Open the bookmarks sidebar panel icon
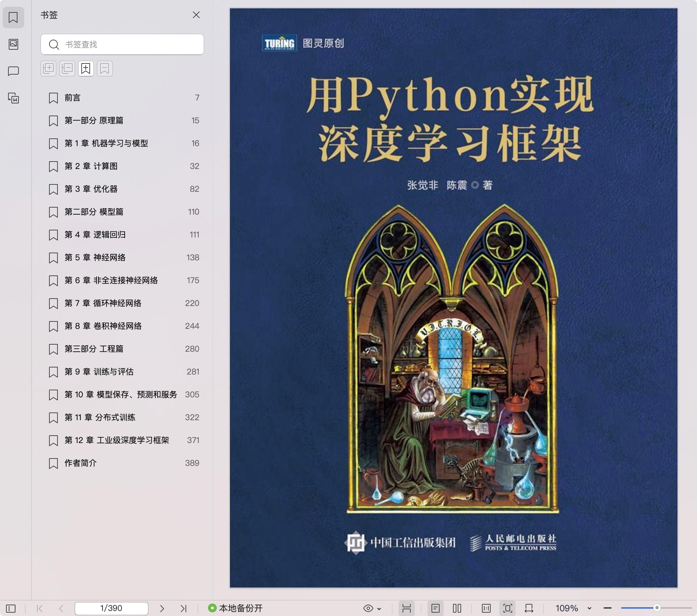 [x=13, y=17]
